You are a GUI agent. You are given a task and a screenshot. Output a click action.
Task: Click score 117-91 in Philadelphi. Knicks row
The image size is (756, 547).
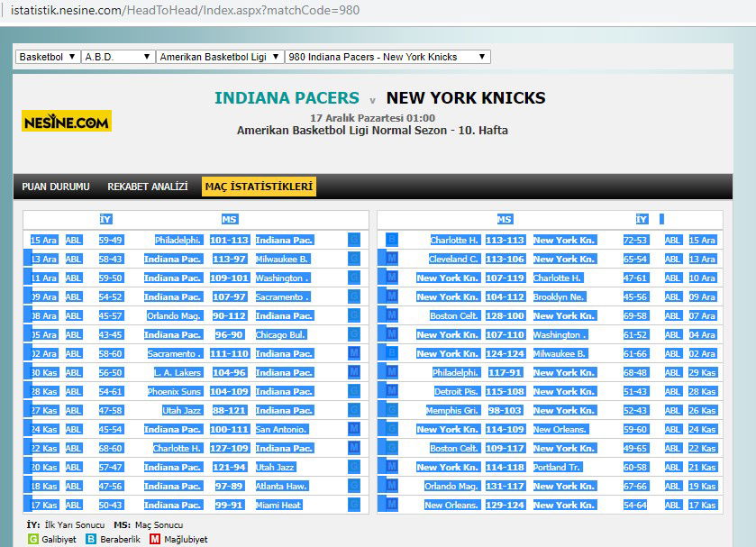click(x=505, y=372)
